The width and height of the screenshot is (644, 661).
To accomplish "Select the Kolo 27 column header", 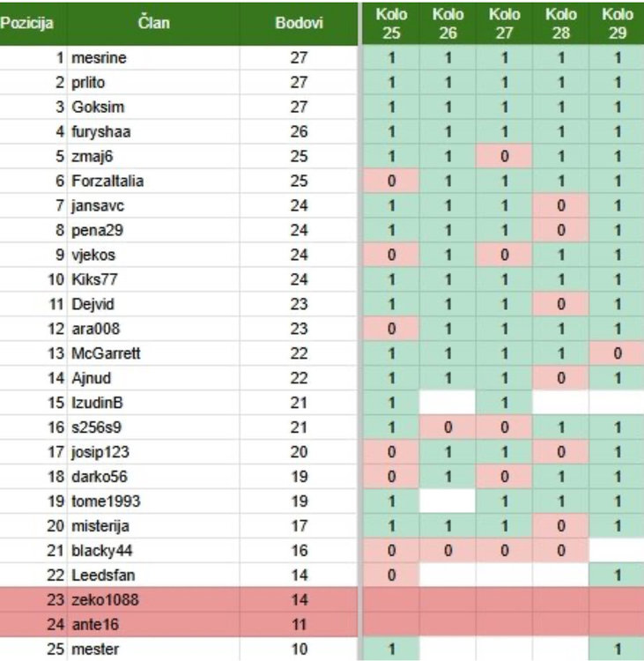I will point(504,24).
